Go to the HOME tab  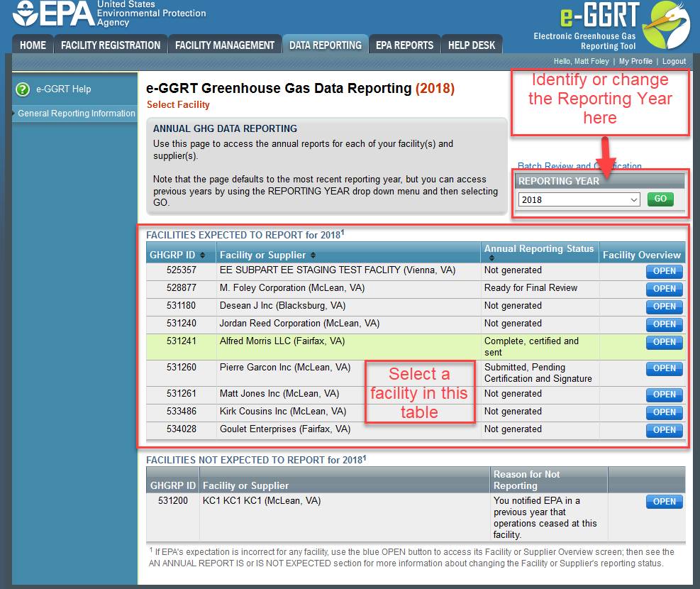33,45
